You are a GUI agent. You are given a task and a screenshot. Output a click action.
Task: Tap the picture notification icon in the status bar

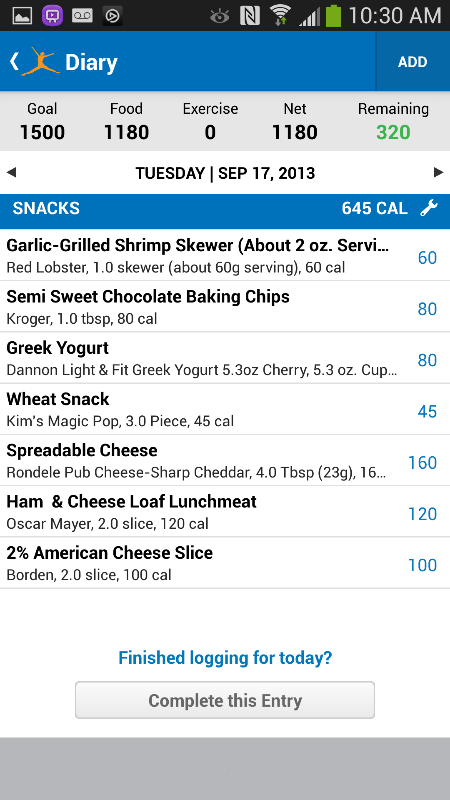(22, 16)
